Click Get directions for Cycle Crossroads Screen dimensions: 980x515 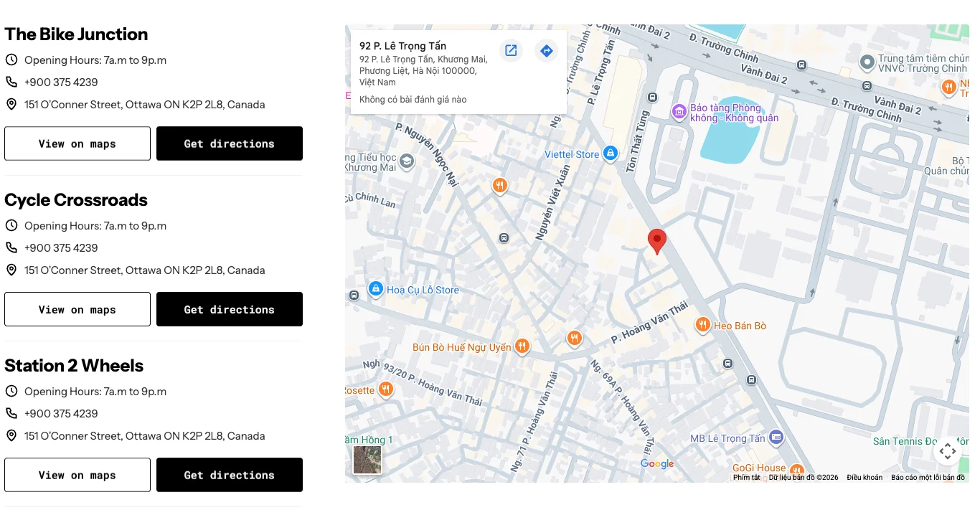229,309
